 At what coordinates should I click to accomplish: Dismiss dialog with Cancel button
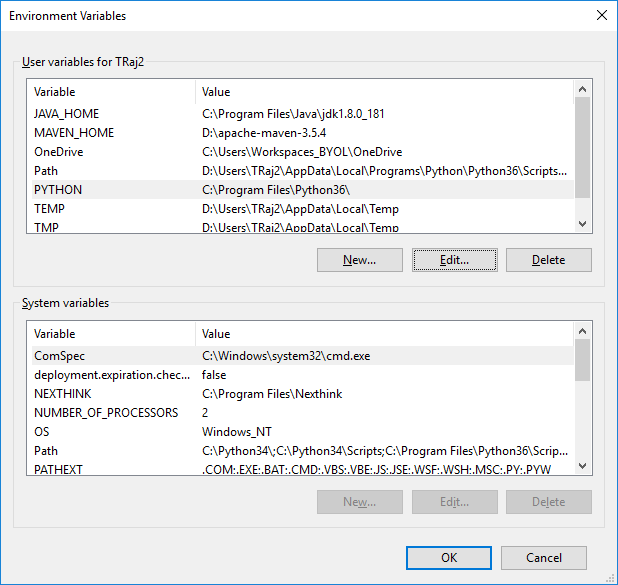(x=544, y=557)
